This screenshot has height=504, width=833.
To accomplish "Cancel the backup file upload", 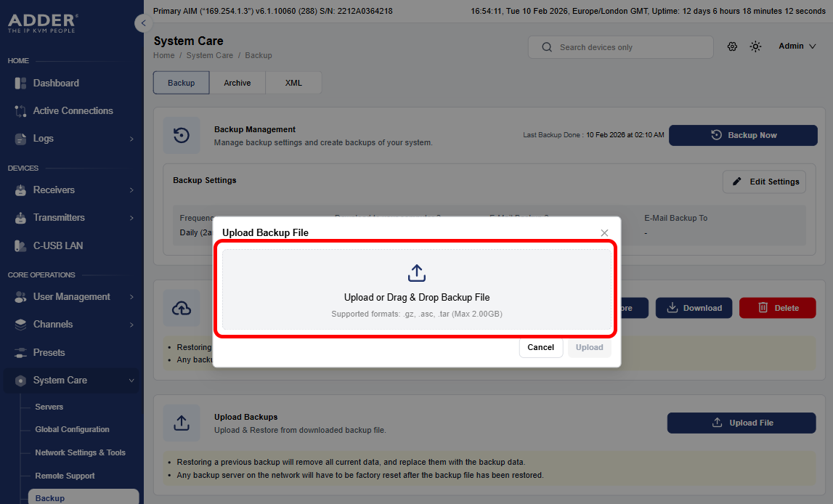I will (541, 347).
